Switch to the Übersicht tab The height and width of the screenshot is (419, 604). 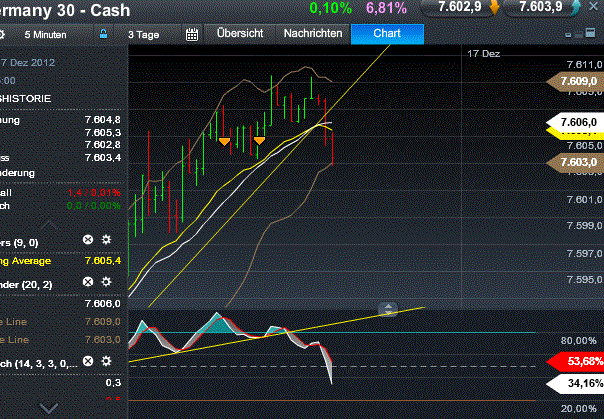[x=240, y=34]
